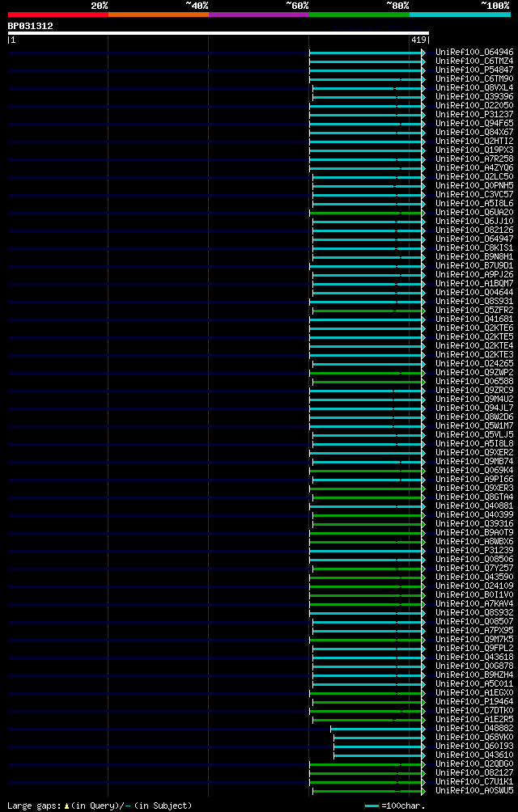The image size is (518, 812).
Task: Click the UniRef100_A4ZYQ6 label
Action: (474, 167)
